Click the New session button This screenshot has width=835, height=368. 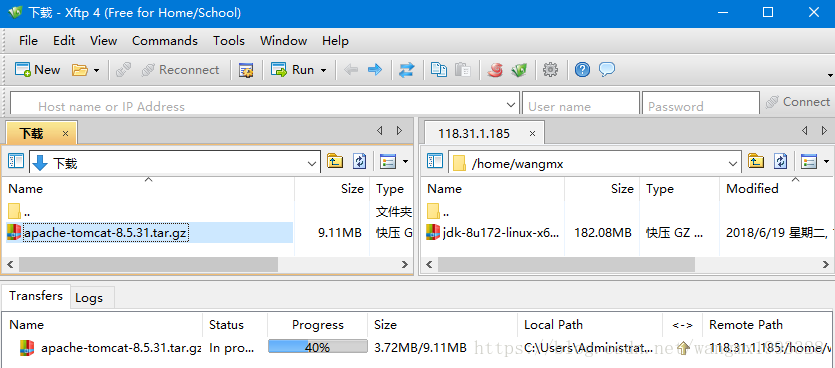[37, 70]
